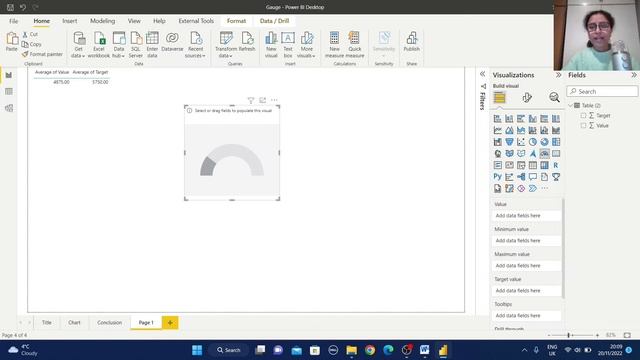Pick the Slicer visualization
Screen dimensions: 640x360
pos(521,165)
